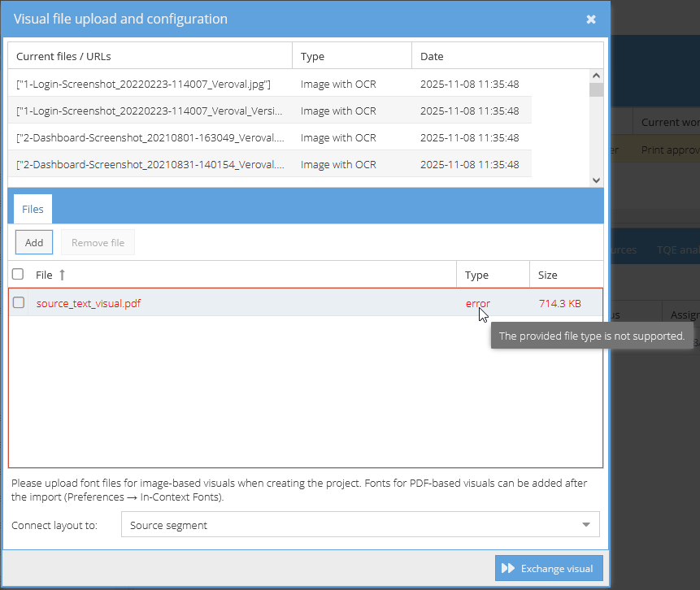Click the Remove file button

coord(98,242)
